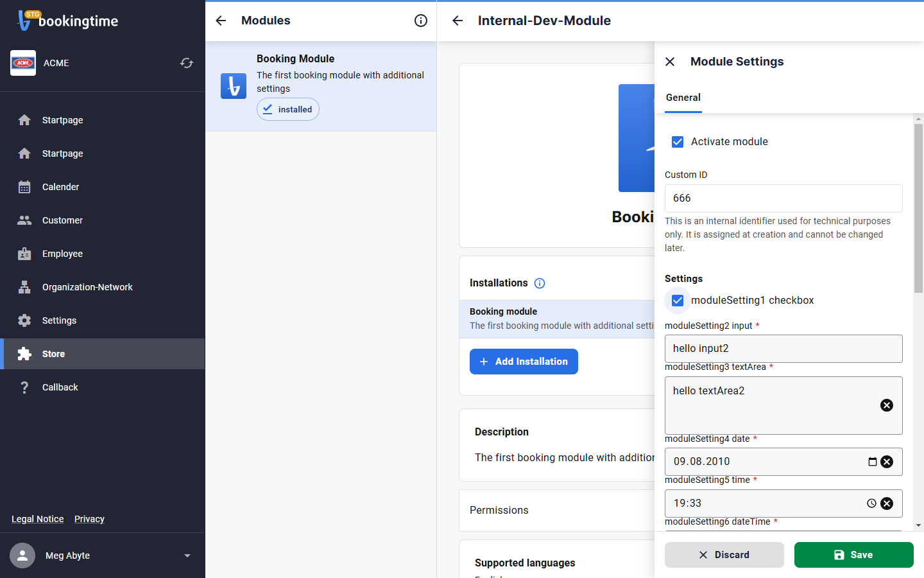Click the settings panel vertical scrollbar
This screenshot has height=578, width=924.
click(x=919, y=207)
